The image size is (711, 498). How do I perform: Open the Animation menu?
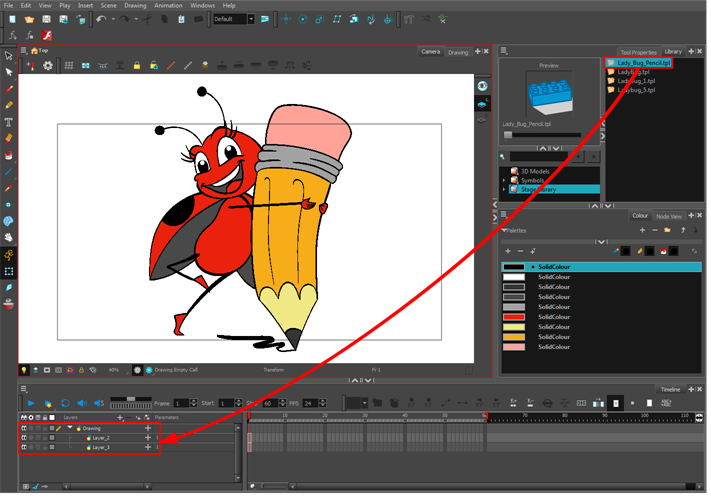[168, 5]
